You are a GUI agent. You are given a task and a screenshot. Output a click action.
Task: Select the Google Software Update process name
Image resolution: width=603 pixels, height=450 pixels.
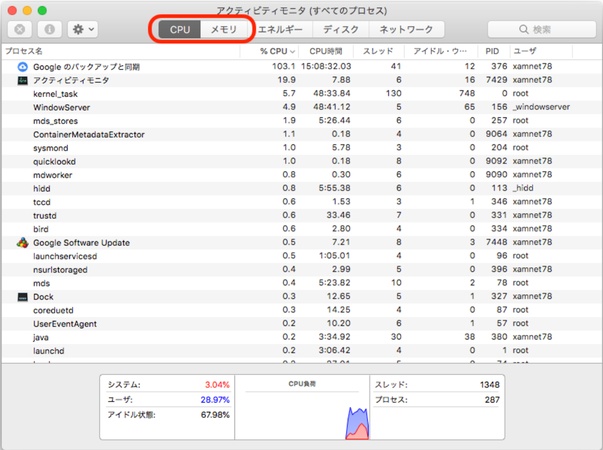click(81, 243)
